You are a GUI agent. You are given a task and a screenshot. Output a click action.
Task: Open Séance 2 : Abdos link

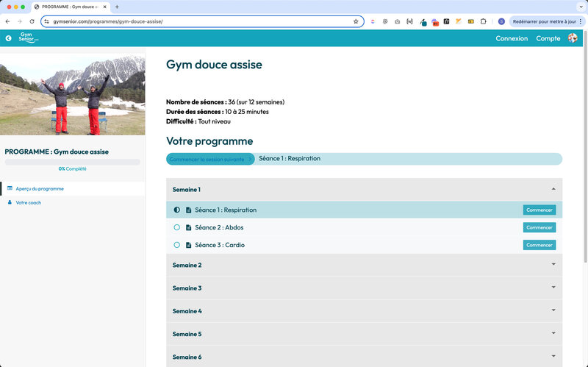click(219, 227)
